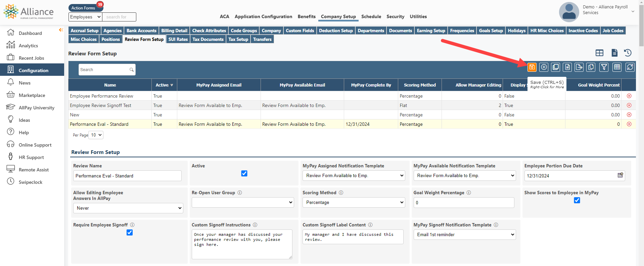Show info for Require Employee Signoff
Screen dimensions: 644x266
[x=132, y=225]
